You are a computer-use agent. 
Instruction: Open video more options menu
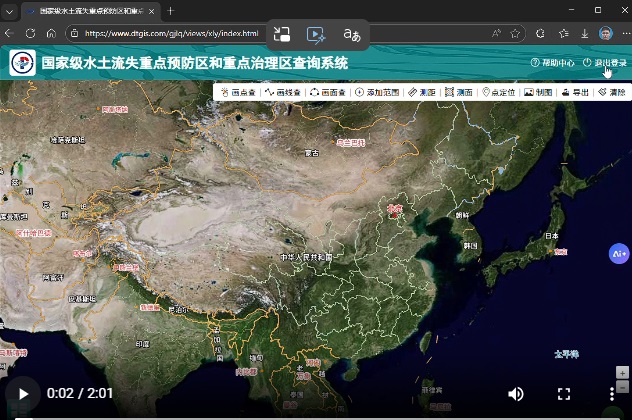coord(612,394)
